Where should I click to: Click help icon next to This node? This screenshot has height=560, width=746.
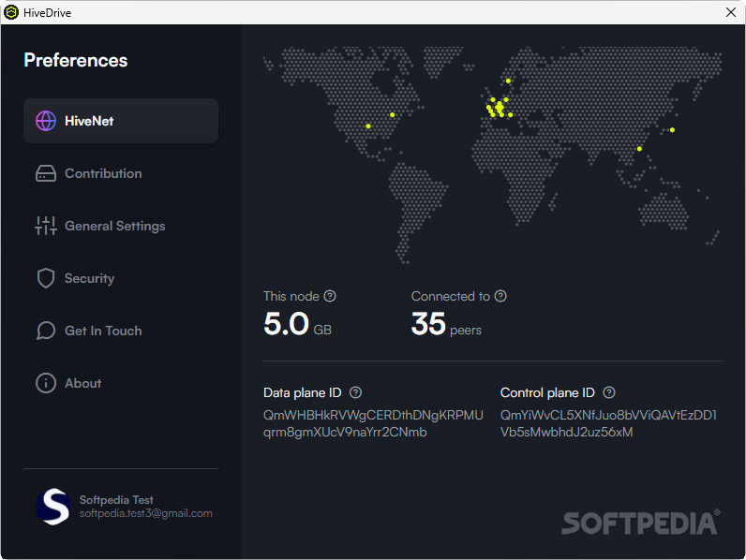[x=330, y=296]
